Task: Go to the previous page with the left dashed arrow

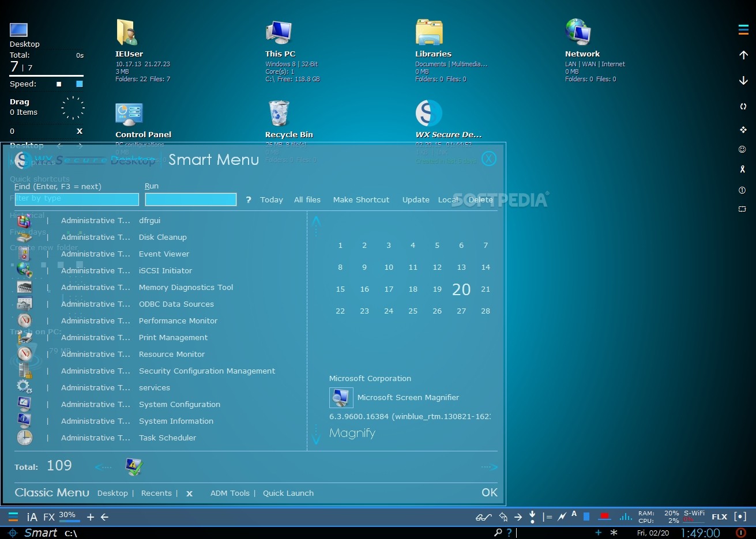Action: (x=103, y=467)
